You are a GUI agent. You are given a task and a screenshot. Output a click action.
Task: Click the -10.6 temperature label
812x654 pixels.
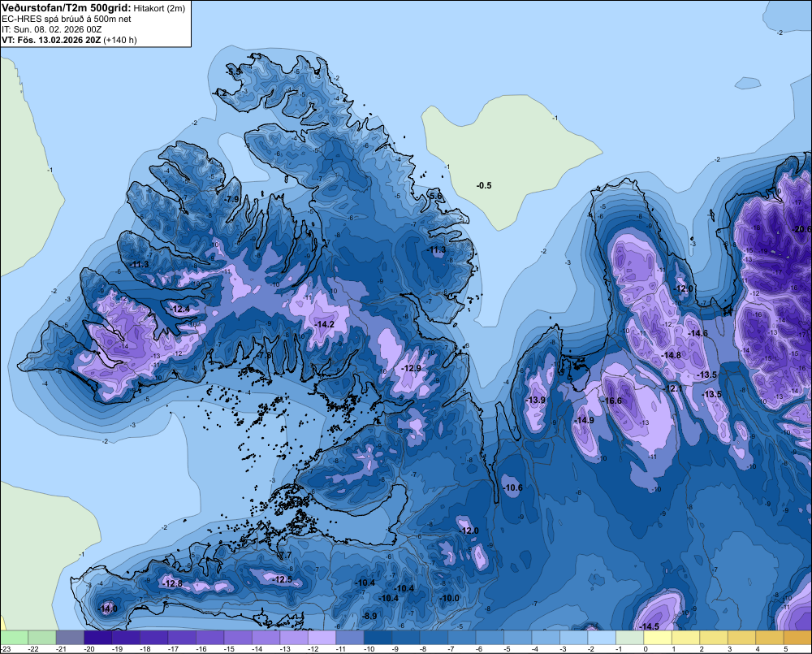click(513, 487)
